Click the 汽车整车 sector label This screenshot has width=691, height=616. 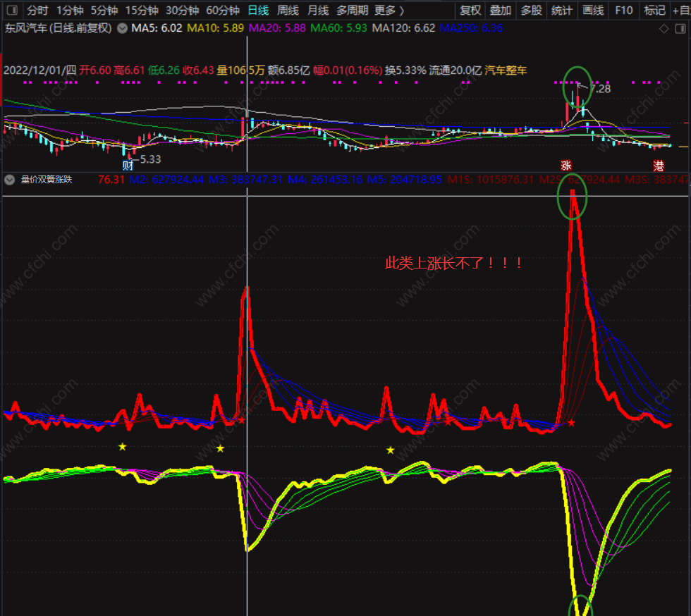(x=506, y=70)
